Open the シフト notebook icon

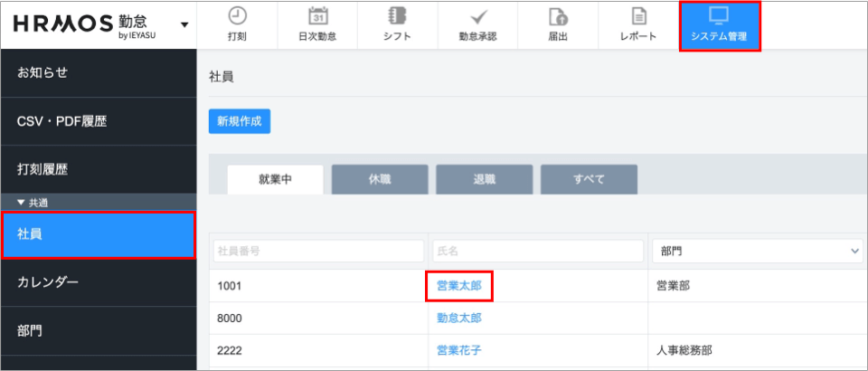(x=396, y=17)
